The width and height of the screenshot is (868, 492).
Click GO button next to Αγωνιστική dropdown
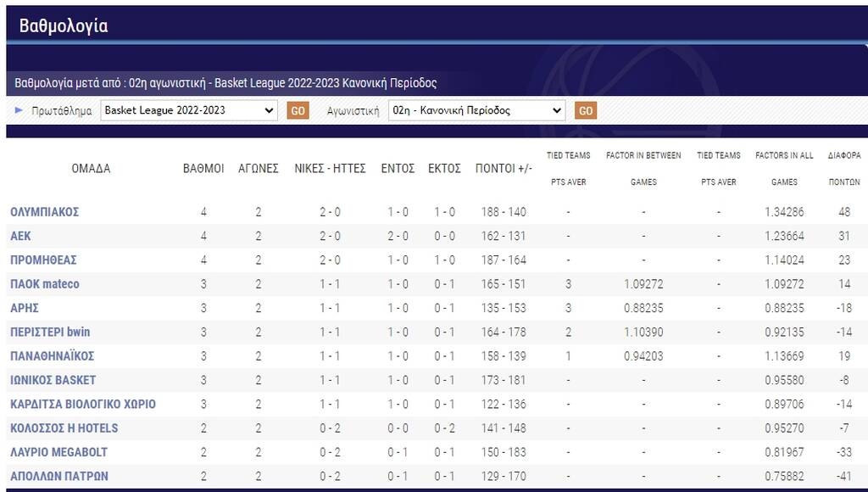(x=586, y=111)
